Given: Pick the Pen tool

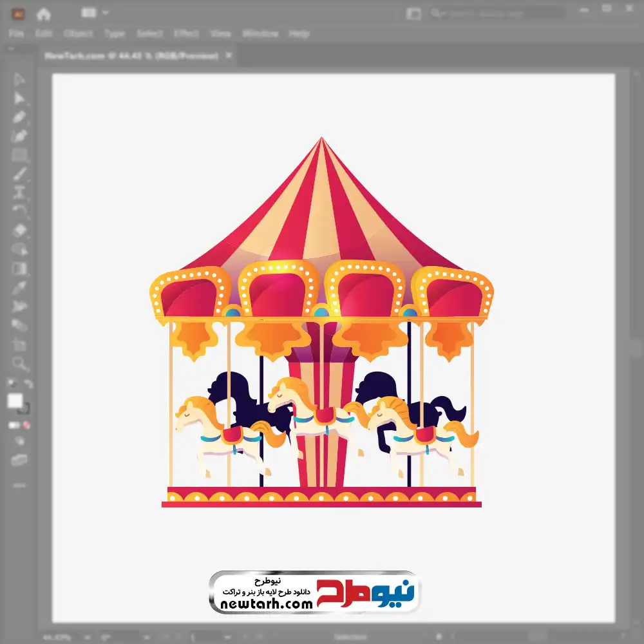Looking at the screenshot, I should tap(19, 117).
